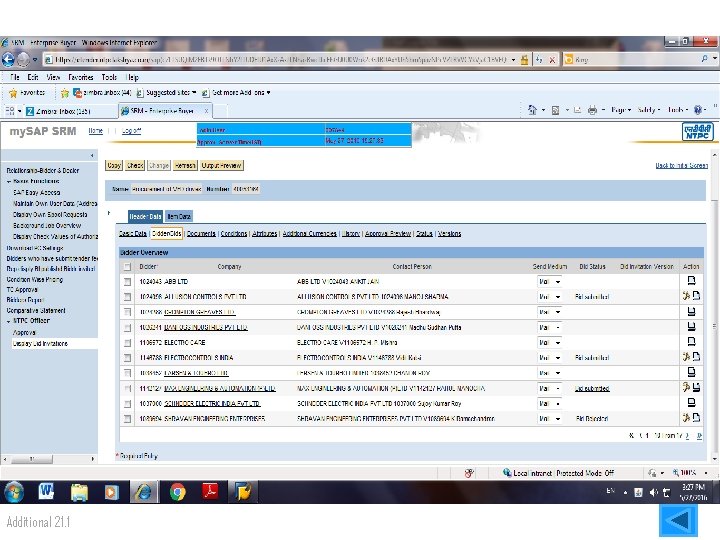Tick checkbox for SCHNEIDER ELECTRIC row

(127, 404)
